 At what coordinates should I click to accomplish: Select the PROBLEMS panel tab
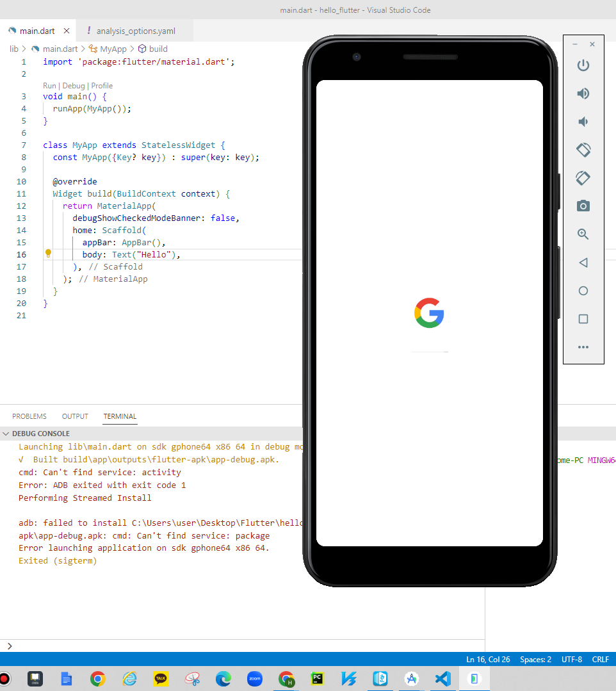29,416
